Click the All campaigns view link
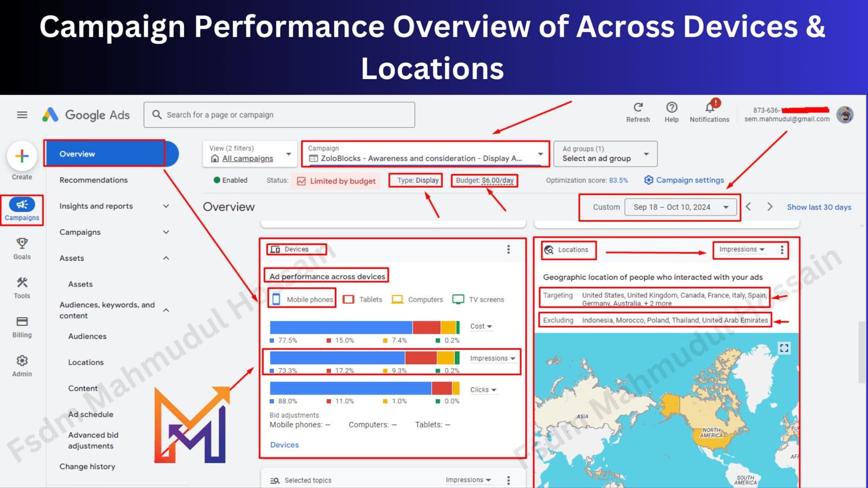Screen dimensions: 868x488 pos(247,158)
